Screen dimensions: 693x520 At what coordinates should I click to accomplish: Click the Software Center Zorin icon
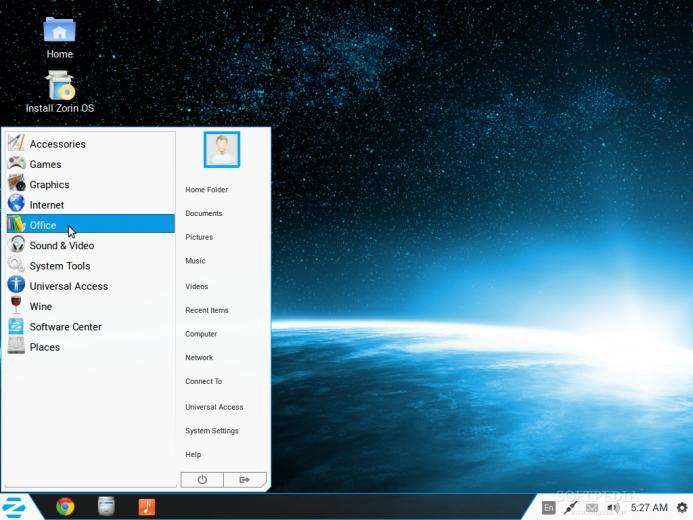pyautogui.click(x=16, y=326)
